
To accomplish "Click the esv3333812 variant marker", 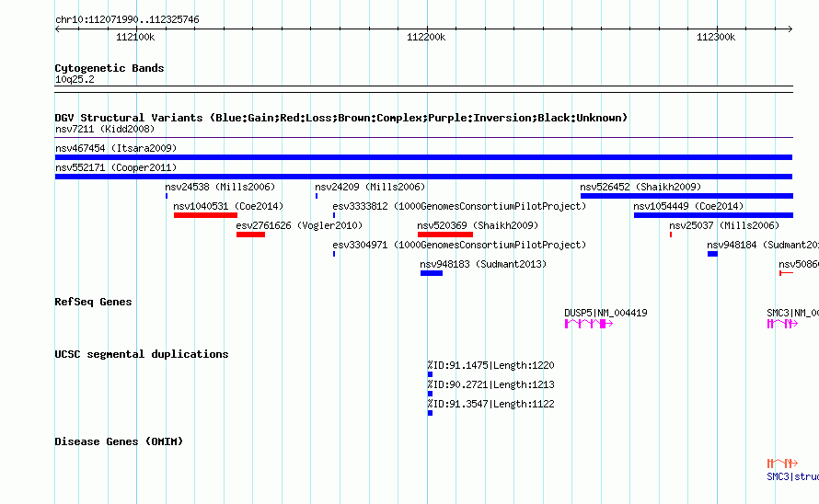I will (334, 215).
